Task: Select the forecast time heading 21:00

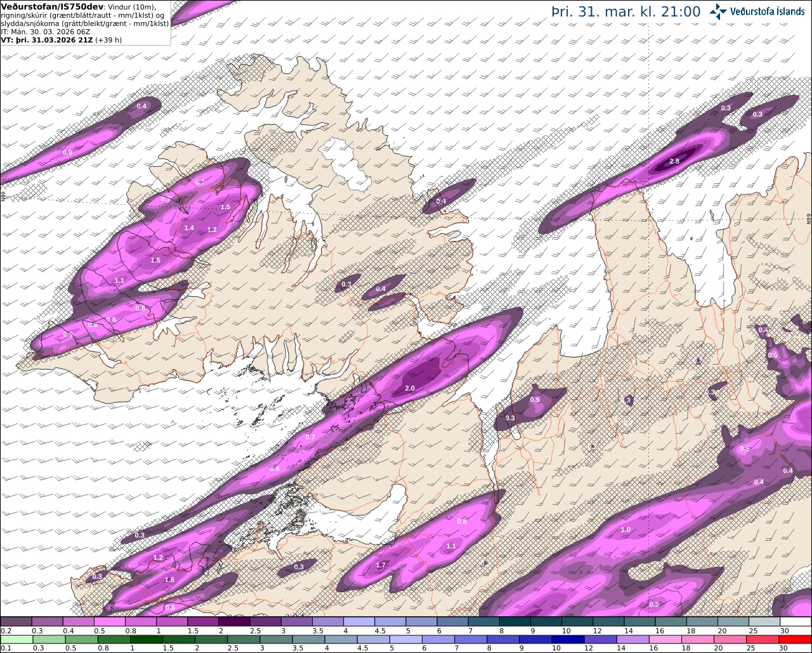Action: 679,11
